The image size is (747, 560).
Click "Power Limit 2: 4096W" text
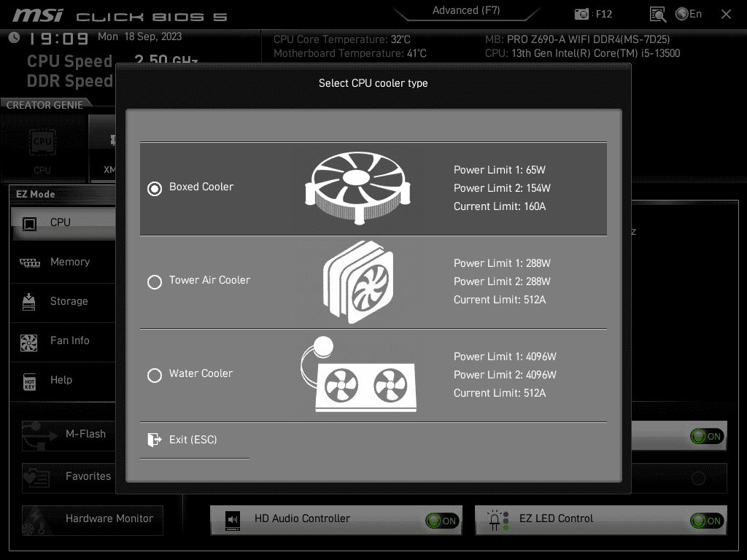[x=505, y=375]
